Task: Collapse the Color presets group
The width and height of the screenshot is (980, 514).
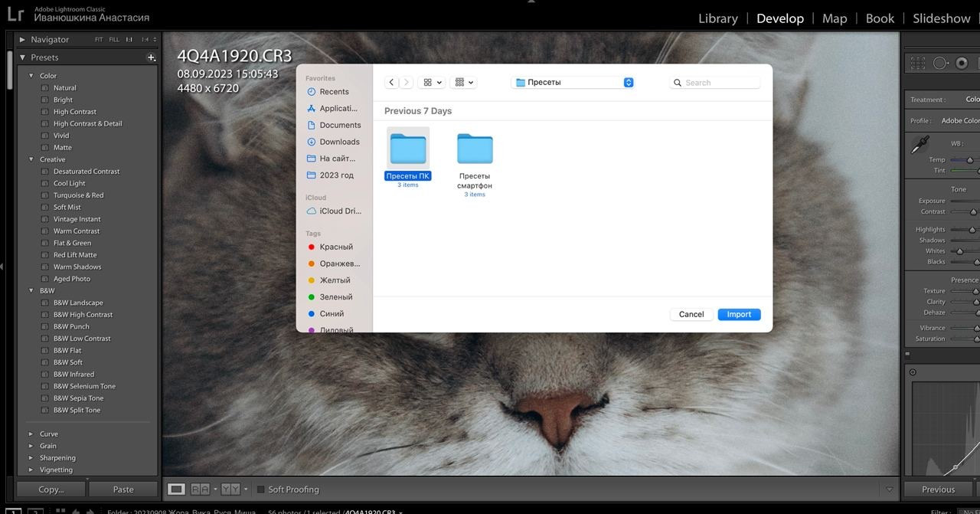Action: [31, 76]
